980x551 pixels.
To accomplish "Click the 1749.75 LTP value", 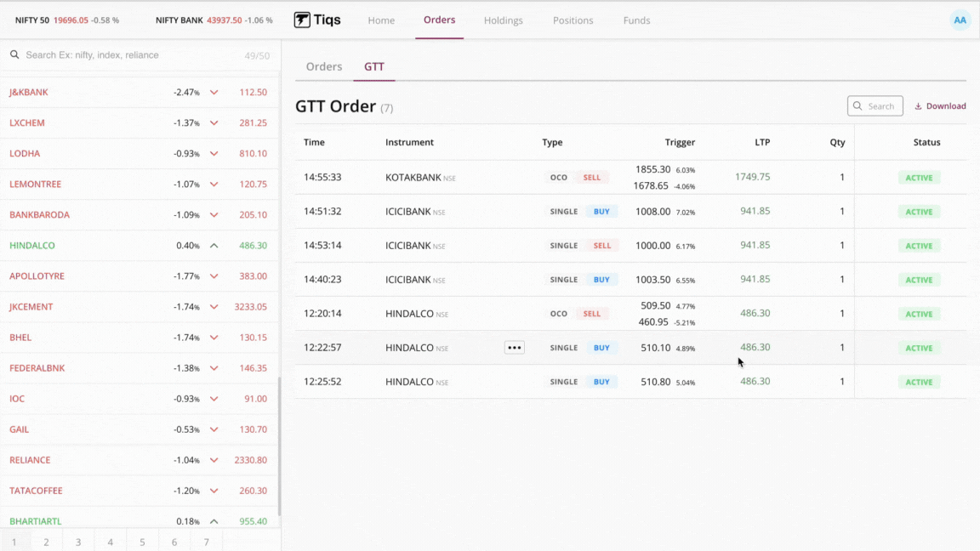I will 752,177.
